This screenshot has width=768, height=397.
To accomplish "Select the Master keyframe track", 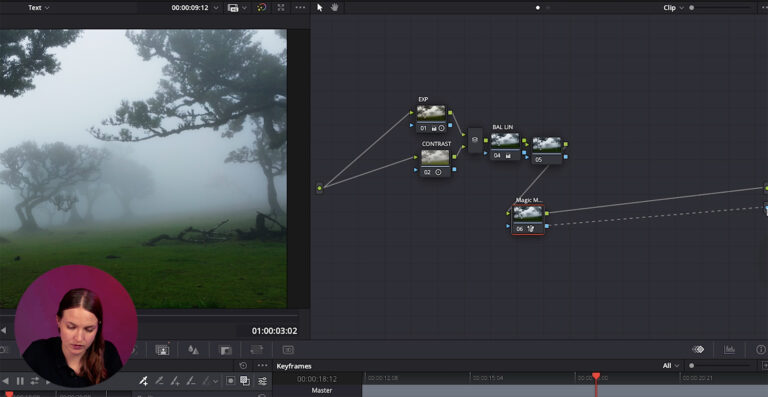I will (x=322, y=391).
